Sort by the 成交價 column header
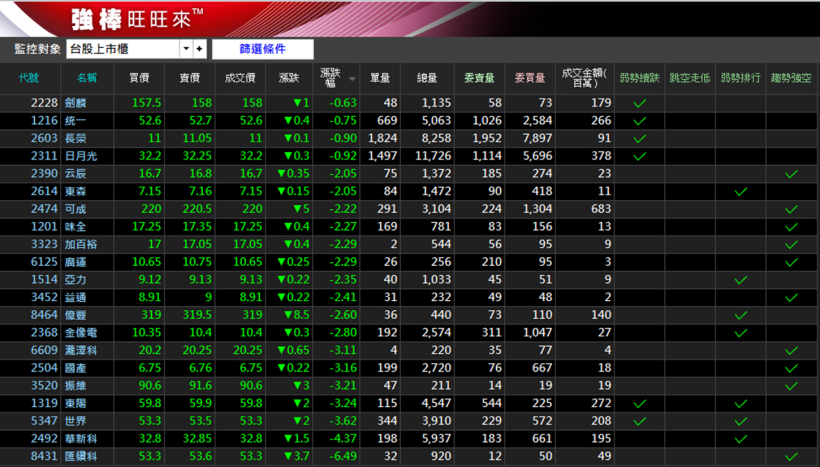The image size is (820, 467). (240, 78)
